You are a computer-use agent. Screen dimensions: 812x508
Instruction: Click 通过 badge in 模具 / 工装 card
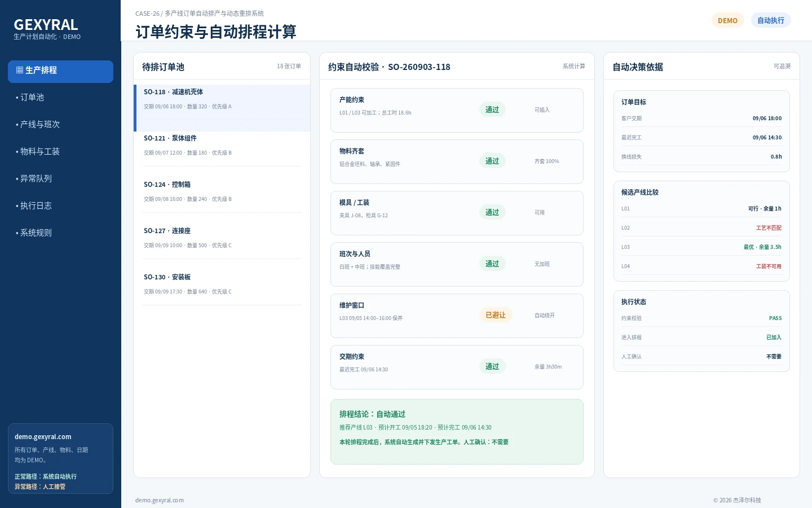coord(492,213)
